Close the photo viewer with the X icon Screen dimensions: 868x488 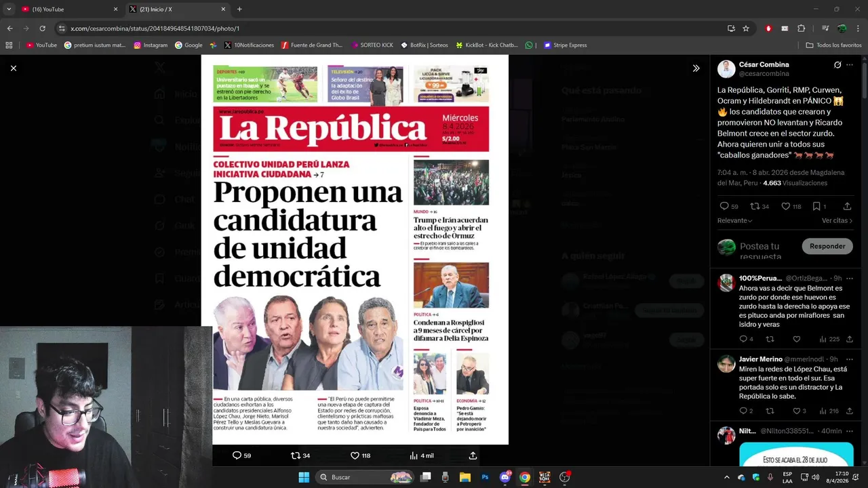point(14,68)
